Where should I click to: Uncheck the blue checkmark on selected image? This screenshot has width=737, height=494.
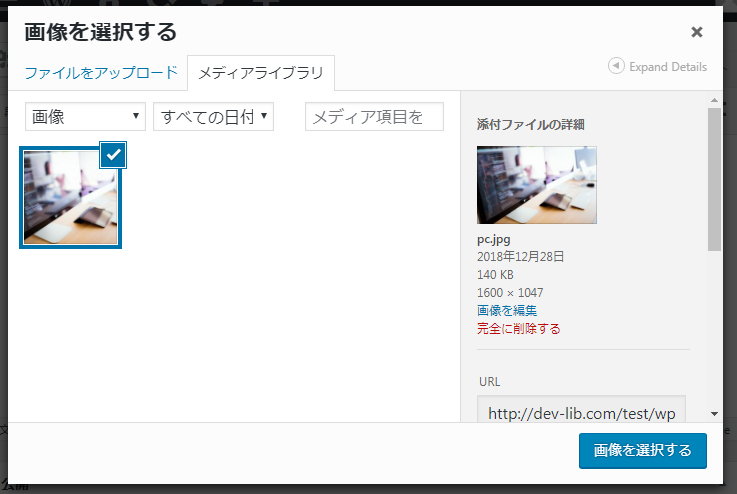pos(113,154)
